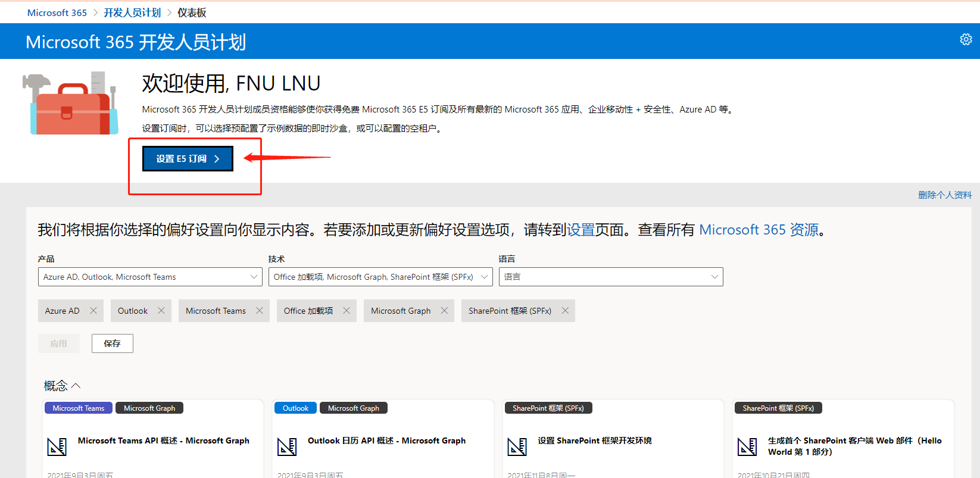Screen dimensions: 980x478
Task: Open the Microsoft 365 资源 link
Action: pos(759,230)
